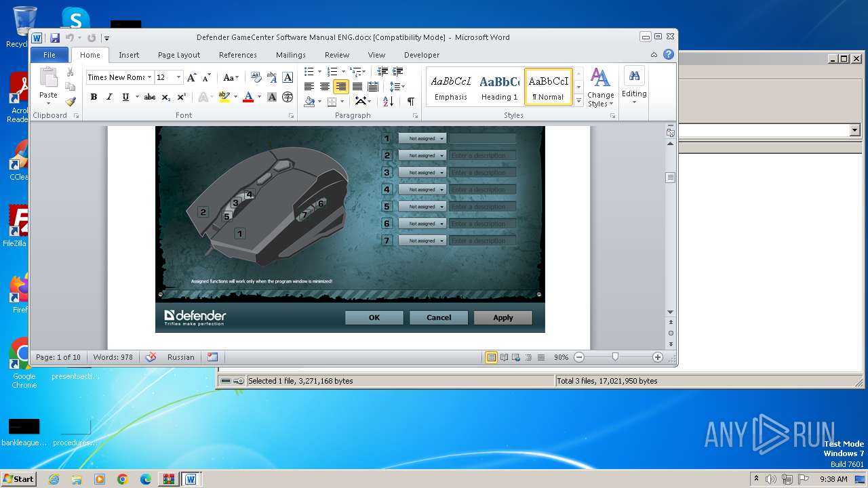Image resolution: width=868 pixels, height=488 pixels.
Task: Center the paragraph text
Action: pos(325,86)
